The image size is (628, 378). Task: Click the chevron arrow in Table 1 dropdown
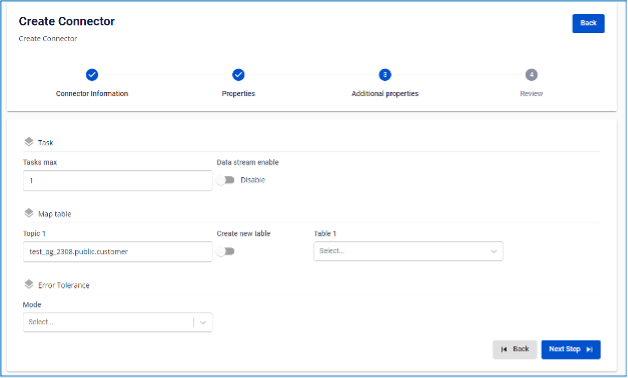[493, 251]
